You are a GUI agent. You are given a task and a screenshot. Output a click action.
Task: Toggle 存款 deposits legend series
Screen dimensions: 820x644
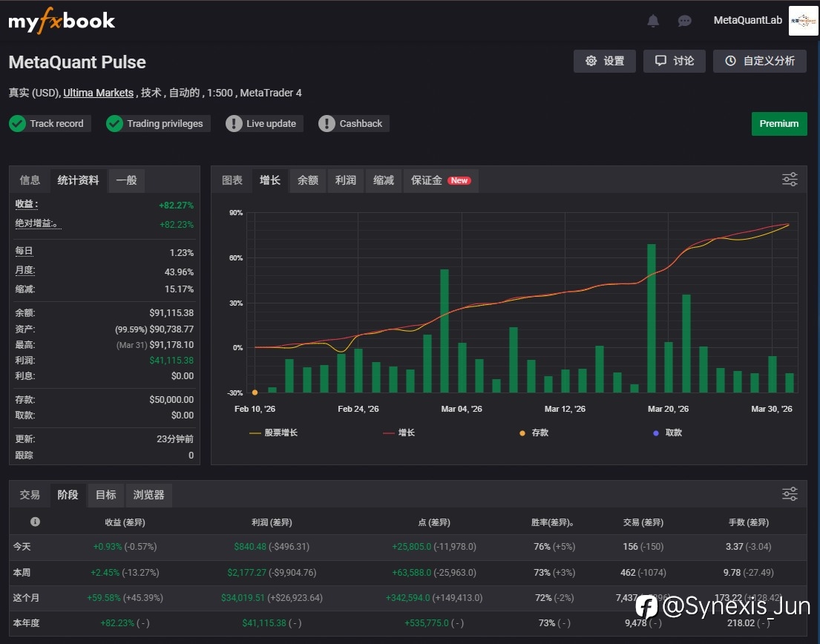point(534,433)
